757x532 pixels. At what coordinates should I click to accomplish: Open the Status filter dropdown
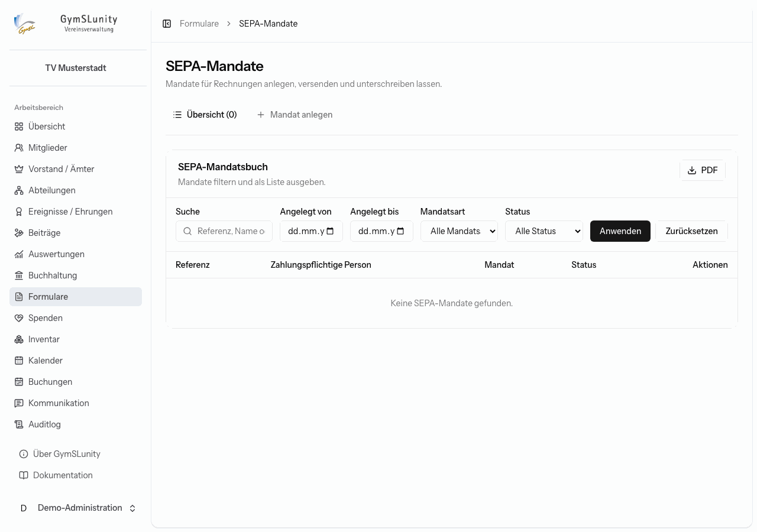pyautogui.click(x=544, y=231)
